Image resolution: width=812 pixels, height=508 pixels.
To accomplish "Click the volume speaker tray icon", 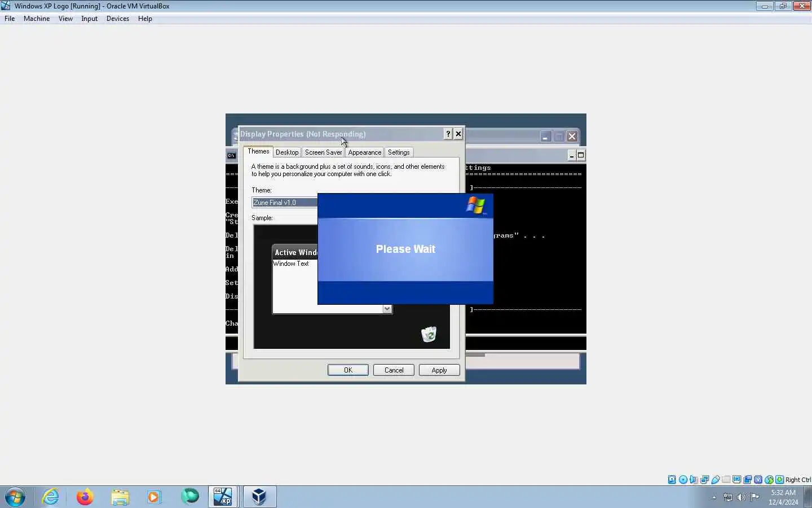I will pos(742,497).
